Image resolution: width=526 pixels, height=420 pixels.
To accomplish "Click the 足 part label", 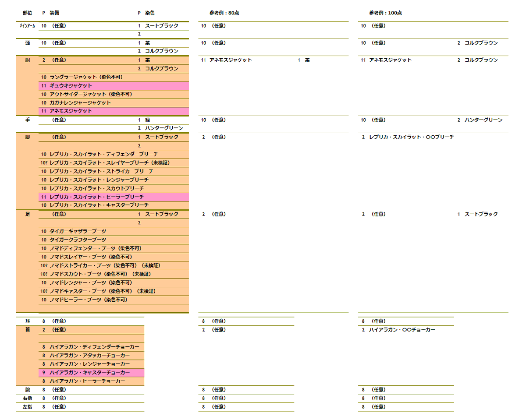I will point(27,214).
